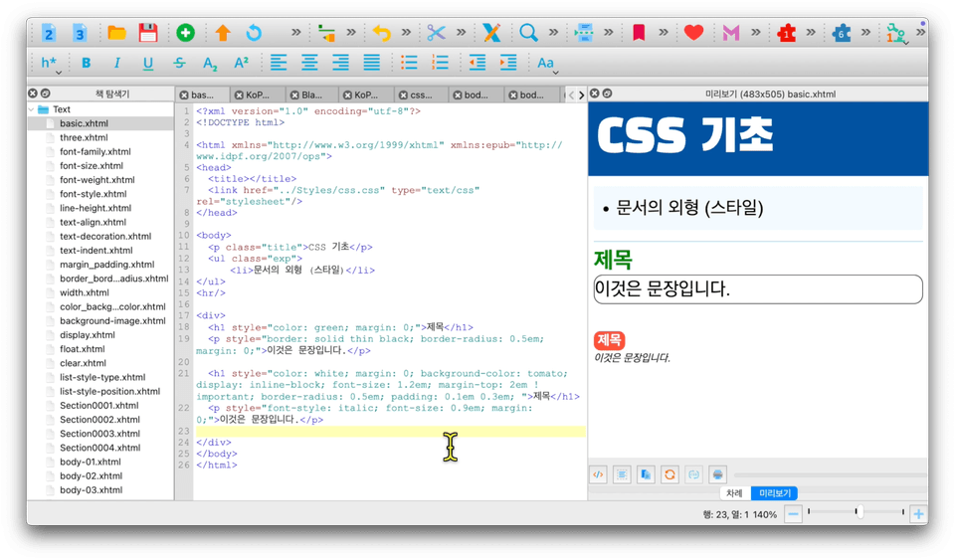This screenshot has height=560, width=955.
Task: Click the pink M toolbar icon
Action: pyautogui.click(x=730, y=32)
